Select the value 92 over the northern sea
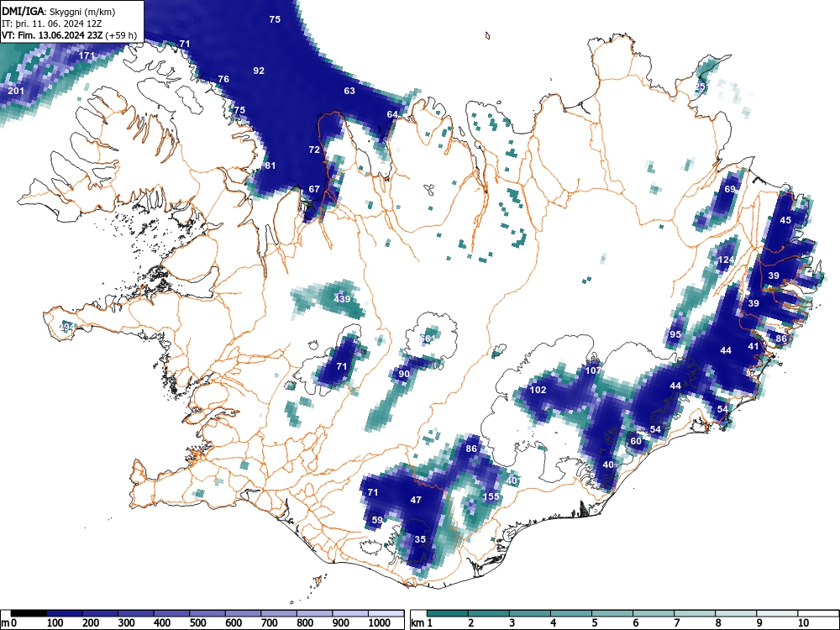Screen dimensions: 840x630 (259, 71)
